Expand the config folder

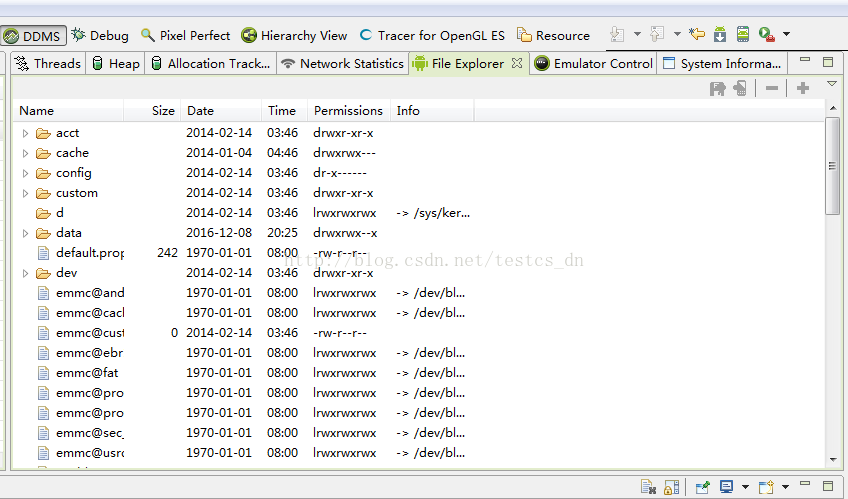(x=25, y=173)
